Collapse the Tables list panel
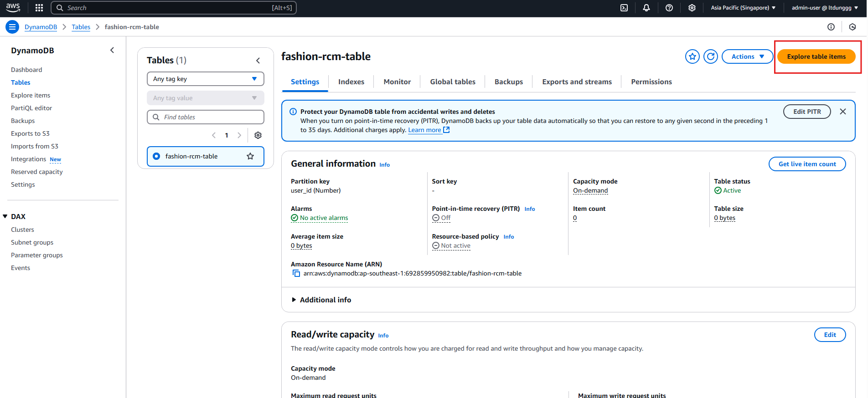 click(258, 60)
